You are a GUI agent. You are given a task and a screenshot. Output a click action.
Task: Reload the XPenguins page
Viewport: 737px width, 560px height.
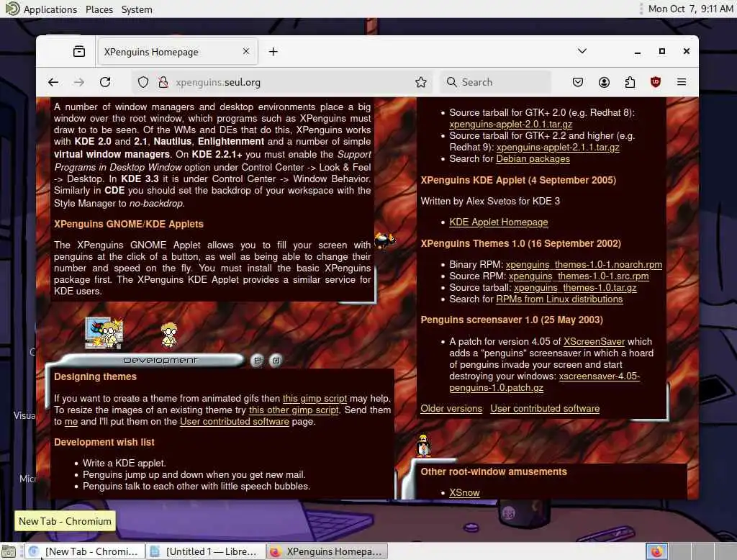coord(105,82)
